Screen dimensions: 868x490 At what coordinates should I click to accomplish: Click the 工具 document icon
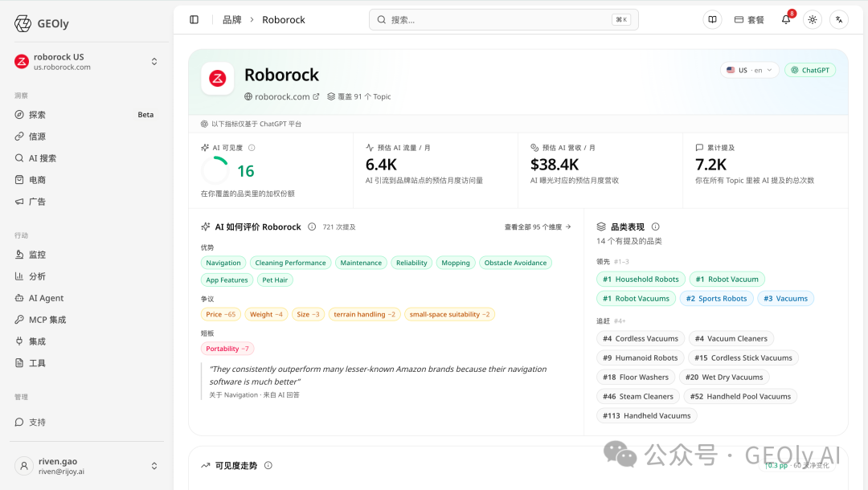[x=19, y=363]
